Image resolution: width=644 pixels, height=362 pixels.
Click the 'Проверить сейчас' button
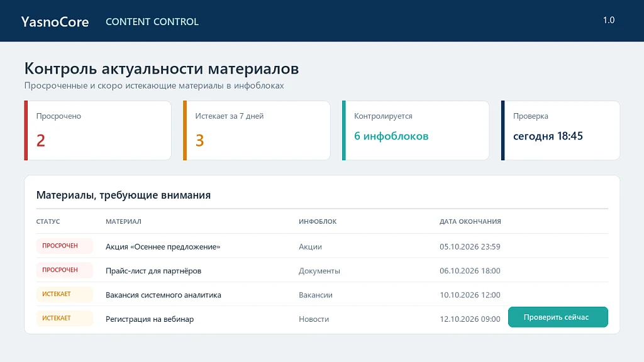point(558,317)
